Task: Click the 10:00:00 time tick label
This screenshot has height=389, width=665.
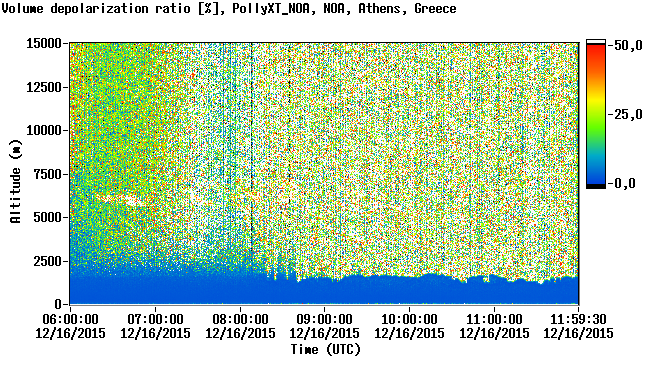Action: pos(409,319)
